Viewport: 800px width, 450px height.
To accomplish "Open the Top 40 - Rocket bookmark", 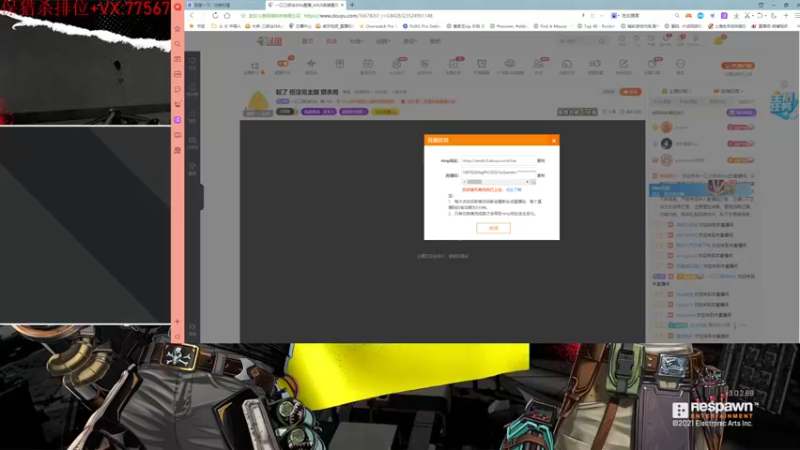I will coord(596,26).
